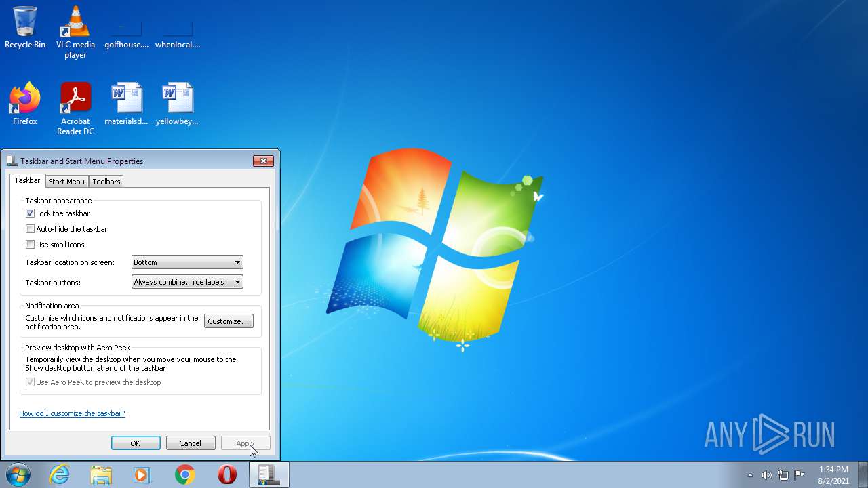Click the Taskbar Properties dialog title icon
The image size is (868, 488).
point(12,161)
